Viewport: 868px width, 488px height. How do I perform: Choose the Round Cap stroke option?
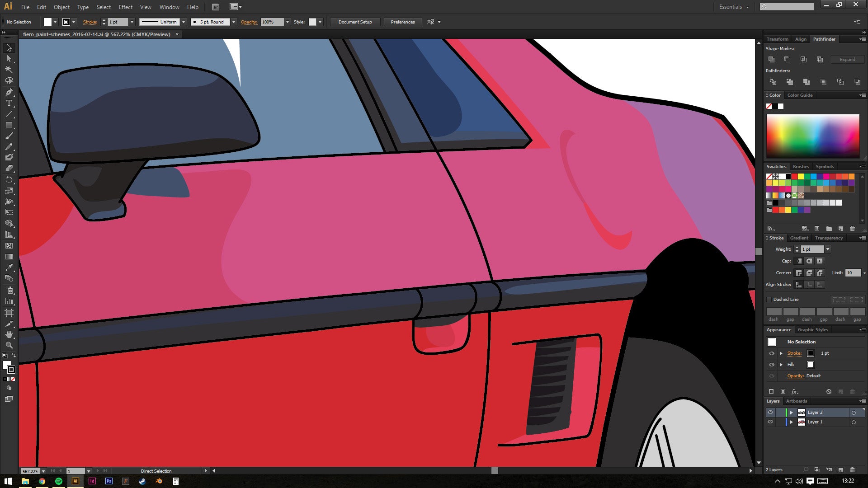809,261
